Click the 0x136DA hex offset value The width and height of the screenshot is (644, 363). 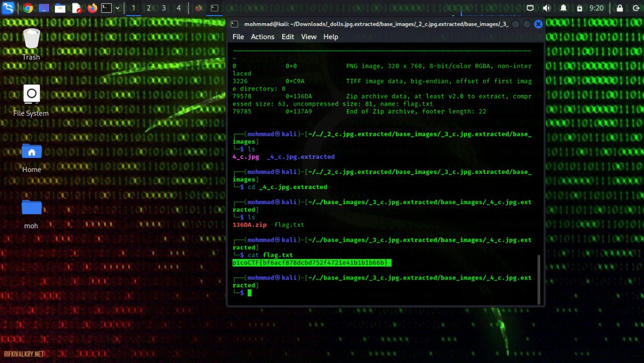(299, 96)
